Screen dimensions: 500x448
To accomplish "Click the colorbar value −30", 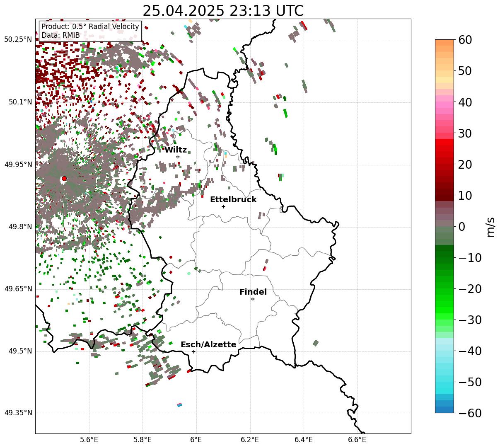I will click(470, 320).
